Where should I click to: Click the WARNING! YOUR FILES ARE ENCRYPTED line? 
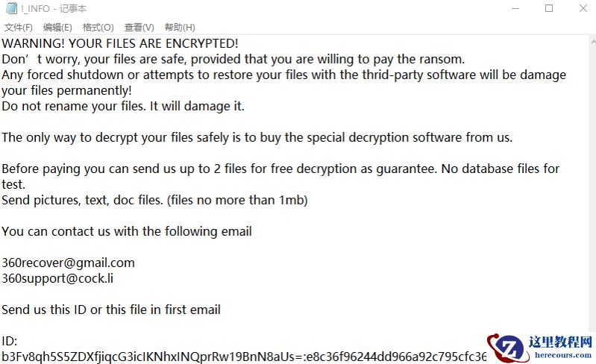pos(120,43)
